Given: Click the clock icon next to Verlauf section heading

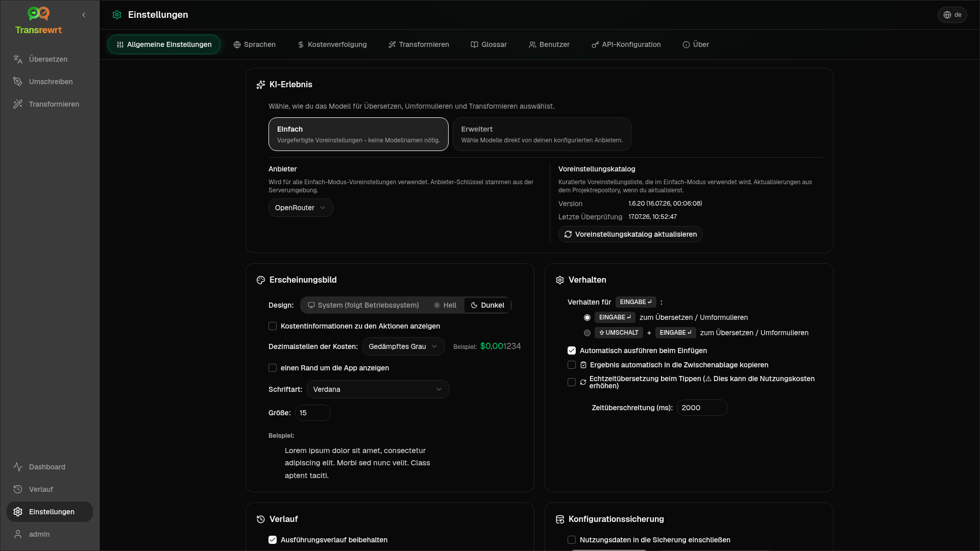Looking at the screenshot, I should [261, 519].
